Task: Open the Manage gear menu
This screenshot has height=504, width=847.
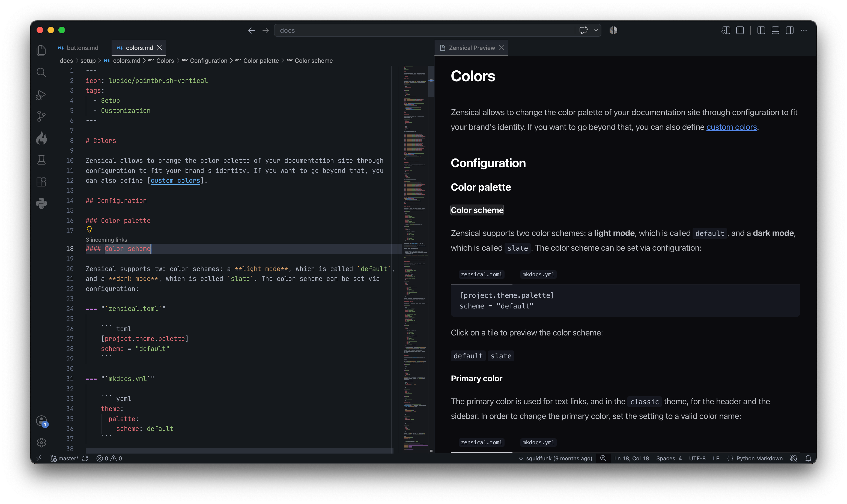Action: coord(41,443)
